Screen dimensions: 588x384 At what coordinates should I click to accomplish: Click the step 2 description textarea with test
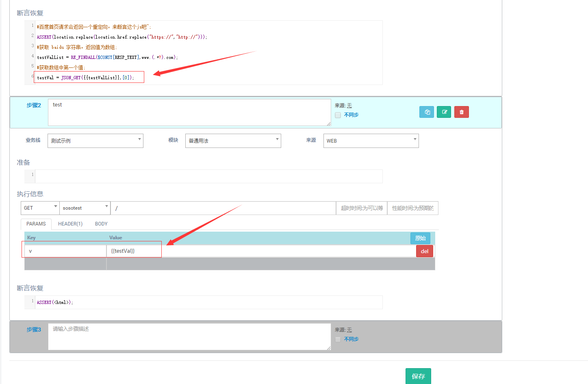pyautogui.click(x=189, y=113)
